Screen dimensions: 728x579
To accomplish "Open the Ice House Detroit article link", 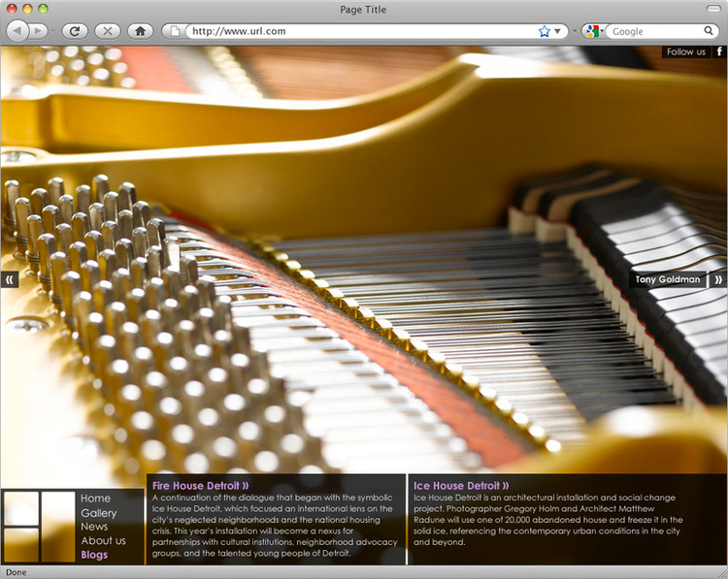I will pyautogui.click(x=460, y=485).
